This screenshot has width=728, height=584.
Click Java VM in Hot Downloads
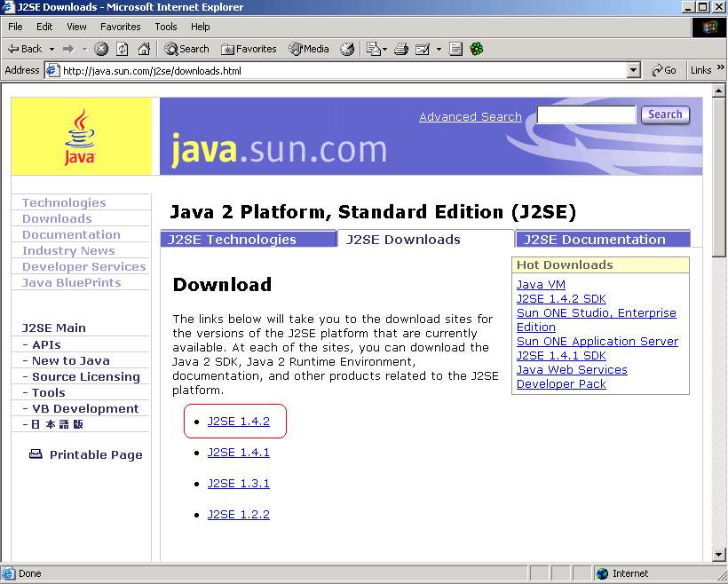click(541, 284)
